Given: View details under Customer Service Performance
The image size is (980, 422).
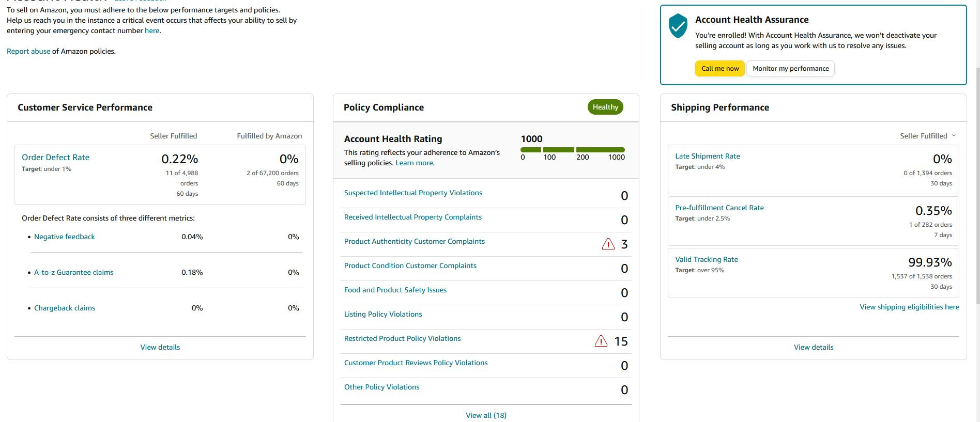Looking at the screenshot, I should pyautogui.click(x=160, y=347).
